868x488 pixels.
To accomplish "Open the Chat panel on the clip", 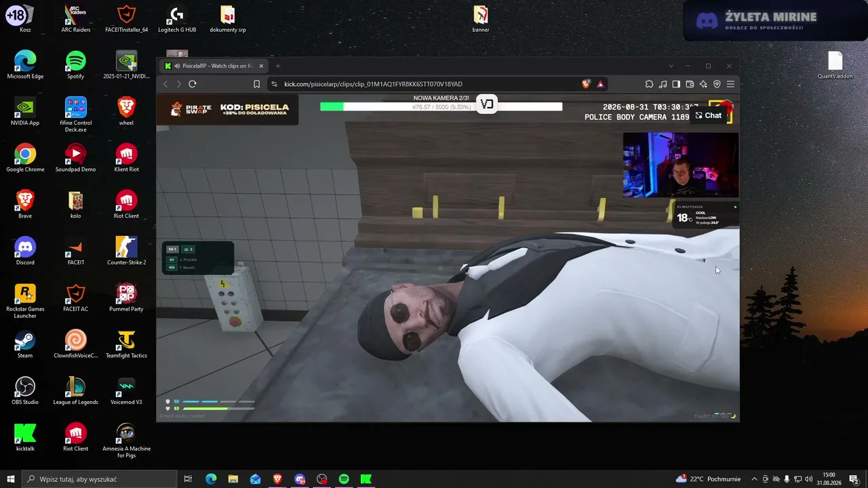I will 709,115.
